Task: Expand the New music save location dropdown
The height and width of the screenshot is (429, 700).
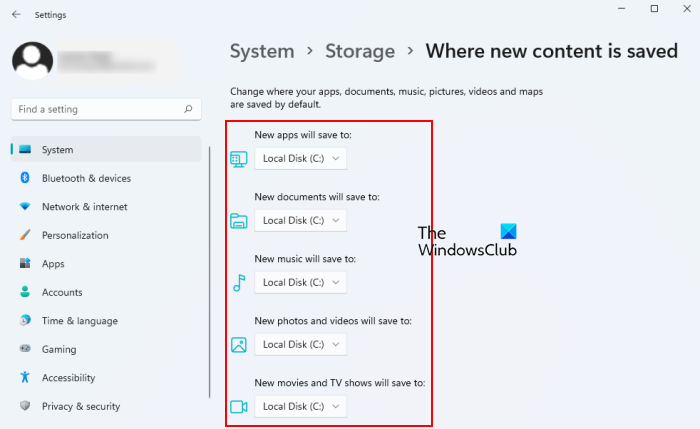Action: [x=300, y=282]
